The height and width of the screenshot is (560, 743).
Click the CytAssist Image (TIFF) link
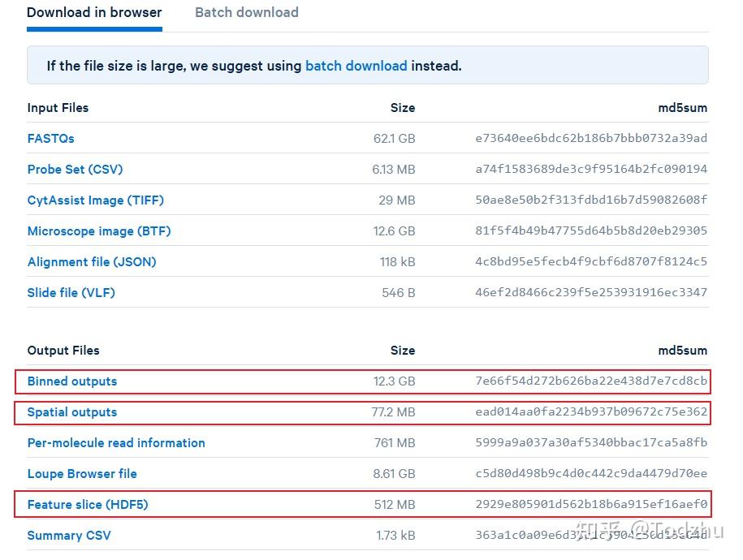96,200
